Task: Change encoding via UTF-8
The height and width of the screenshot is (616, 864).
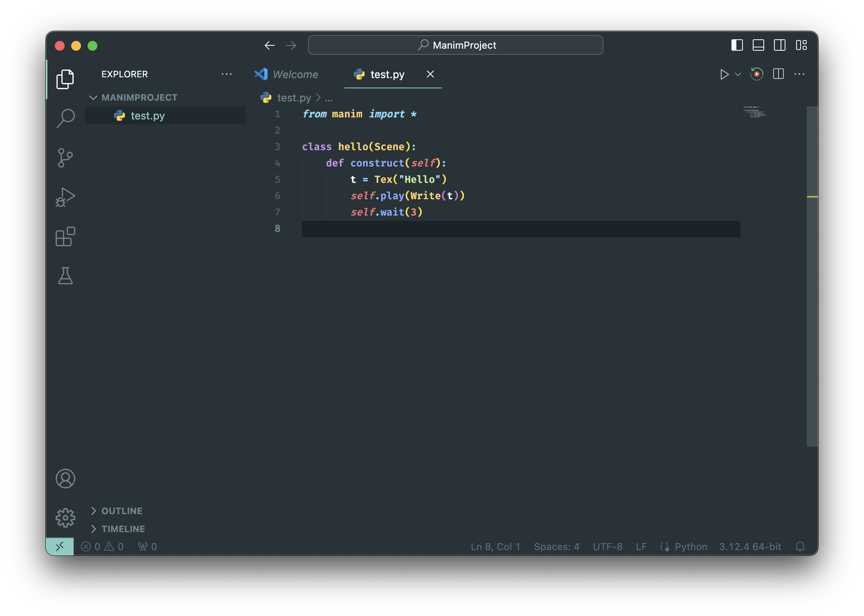Action: tap(607, 547)
